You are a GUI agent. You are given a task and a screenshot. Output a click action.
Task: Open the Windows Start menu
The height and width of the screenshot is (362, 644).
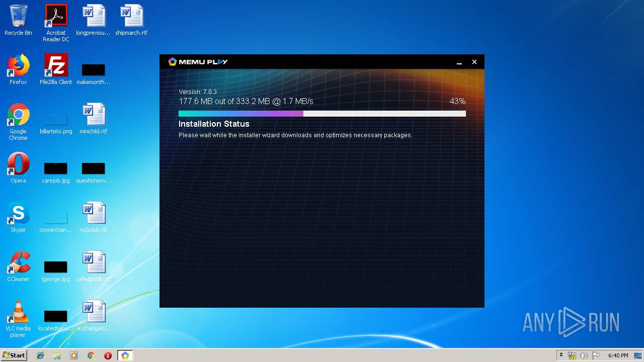pyautogui.click(x=14, y=355)
